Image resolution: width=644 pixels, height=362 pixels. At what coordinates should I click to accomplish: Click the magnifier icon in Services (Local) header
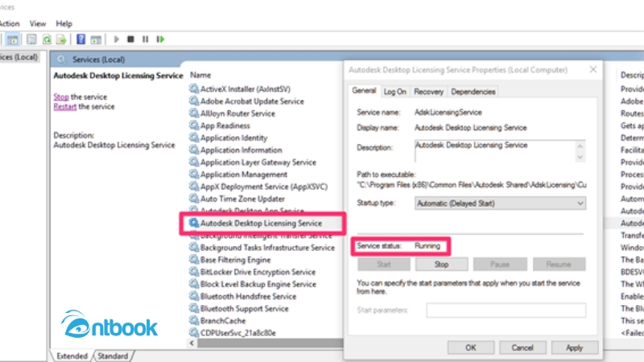[x=61, y=60]
